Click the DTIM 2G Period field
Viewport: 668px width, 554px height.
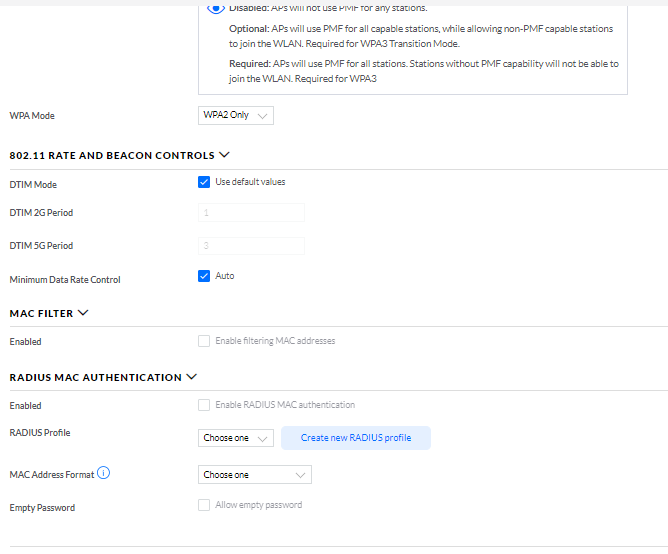coord(252,213)
